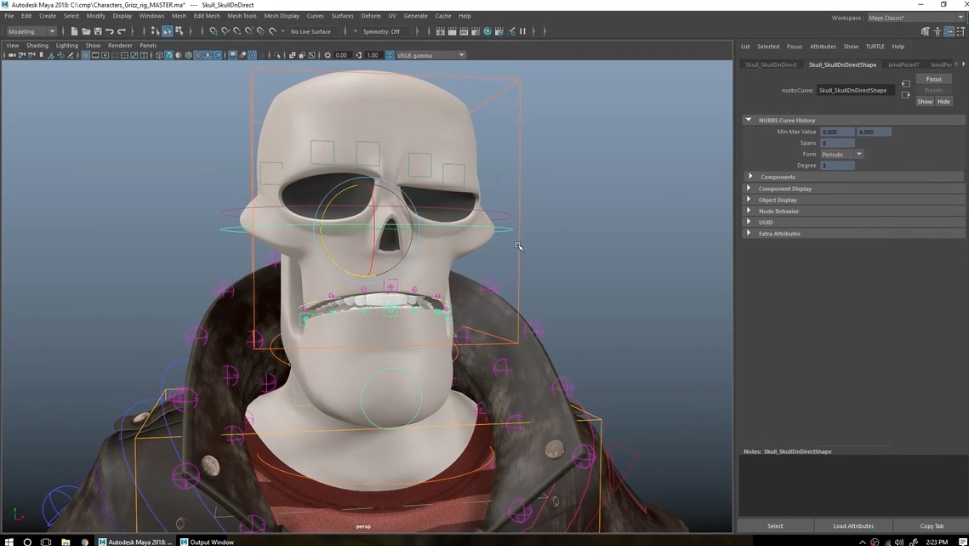
Task: Toggle X-ray display mode
Action: click(292, 55)
